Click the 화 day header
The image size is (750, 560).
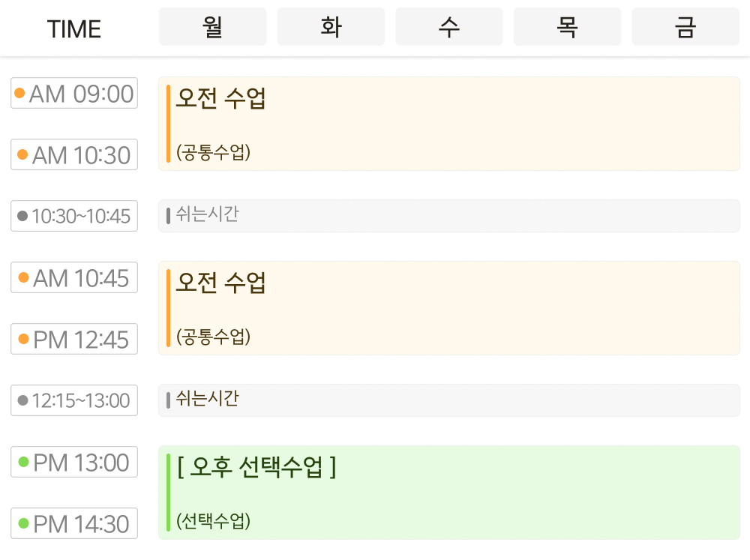coord(331,26)
